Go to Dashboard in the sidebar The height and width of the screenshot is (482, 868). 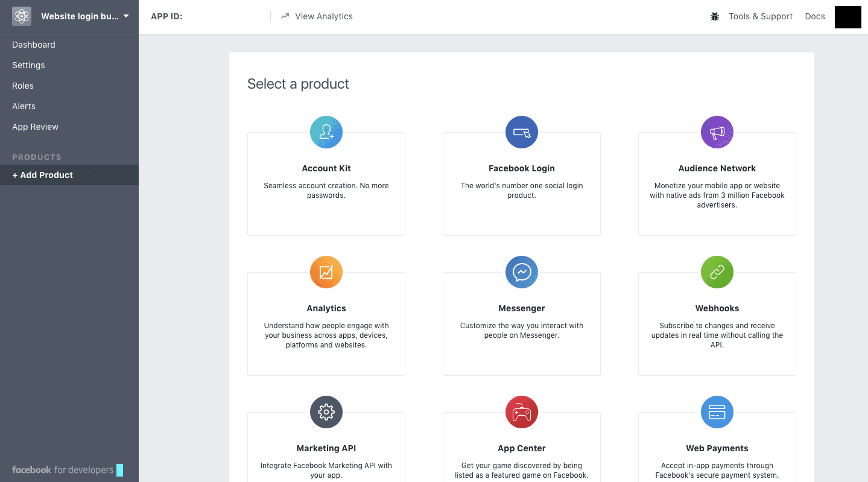pyautogui.click(x=34, y=45)
